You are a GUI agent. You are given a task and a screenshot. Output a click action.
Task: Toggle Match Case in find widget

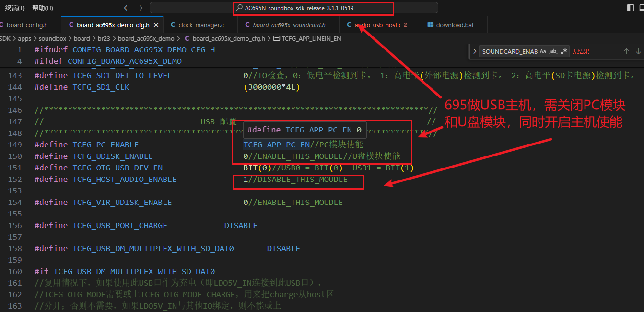click(543, 51)
